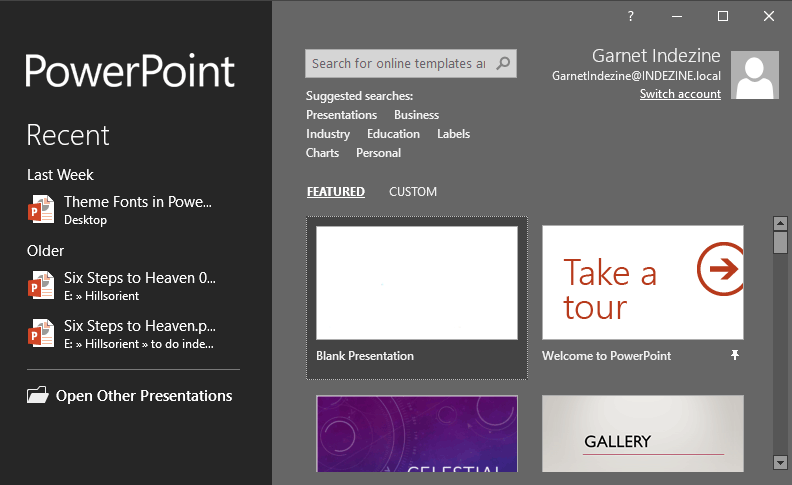Click the Switch account link
The width and height of the screenshot is (792, 485).
[680, 94]
